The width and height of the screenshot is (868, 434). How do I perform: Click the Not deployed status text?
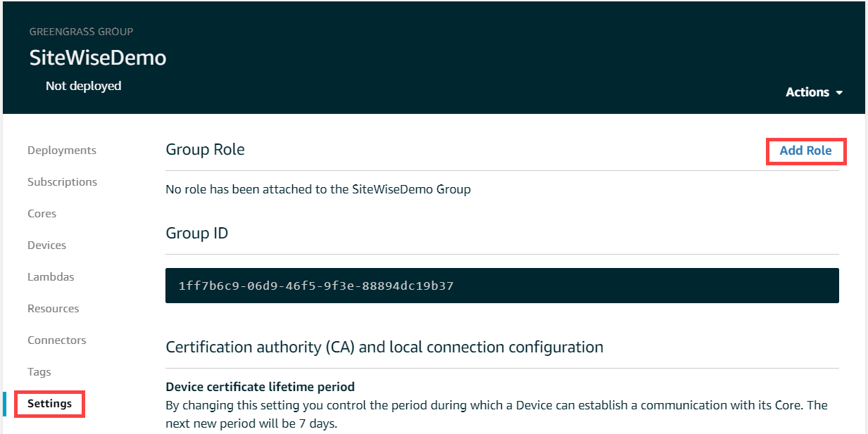click(83, 86)
